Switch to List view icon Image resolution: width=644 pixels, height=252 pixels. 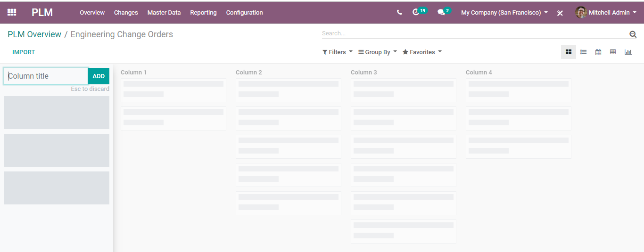(583, 52)
